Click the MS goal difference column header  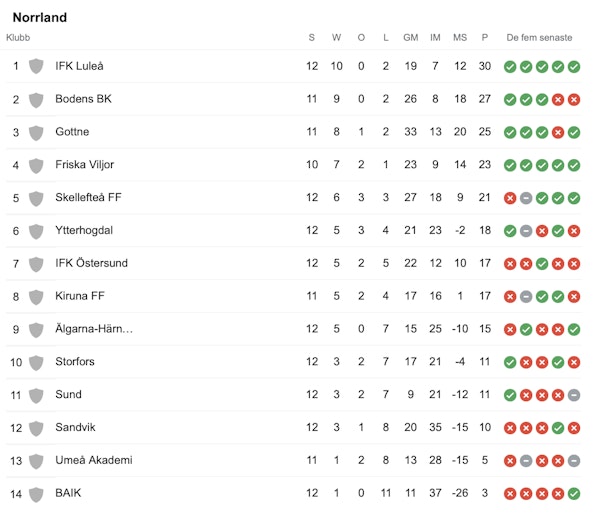tap(460, 37)
